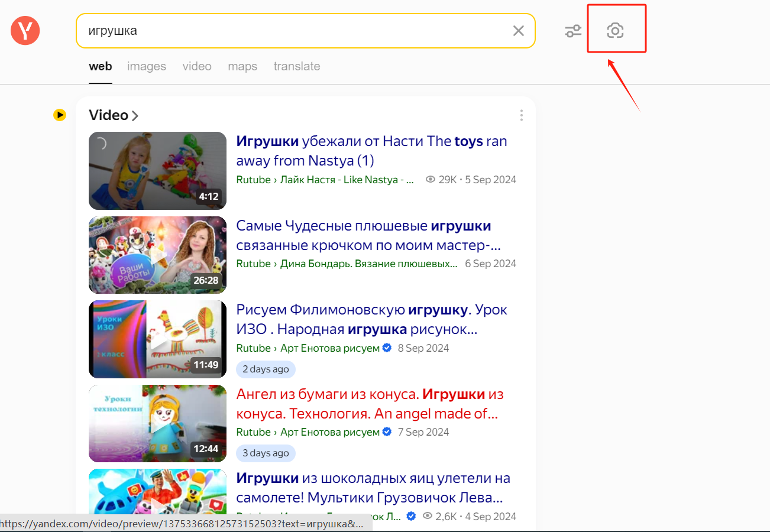The image size is (770, 532).
Task: Expand the chevron next to Video heading
Action: tap(135, 116)
